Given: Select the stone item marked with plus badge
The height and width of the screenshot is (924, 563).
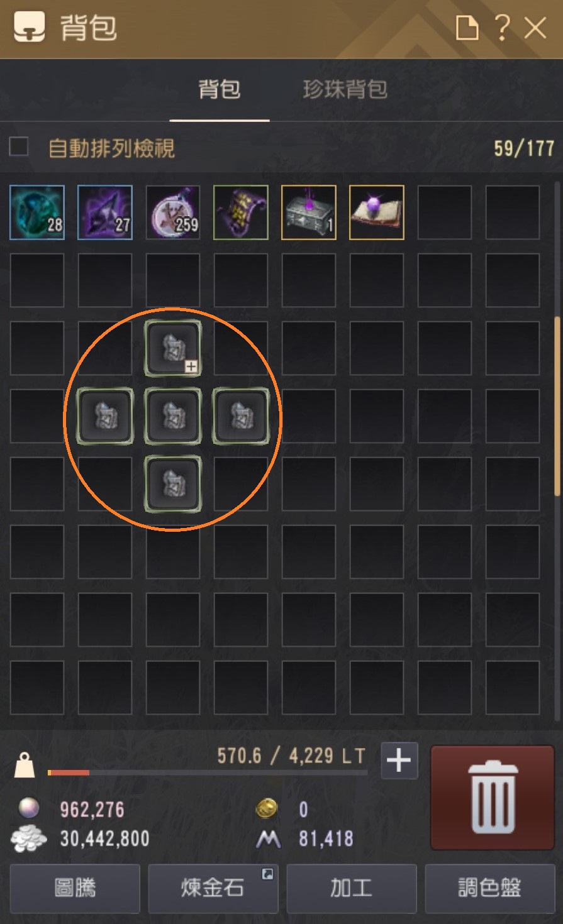Looking at the screenshot, I should point(173,348).
